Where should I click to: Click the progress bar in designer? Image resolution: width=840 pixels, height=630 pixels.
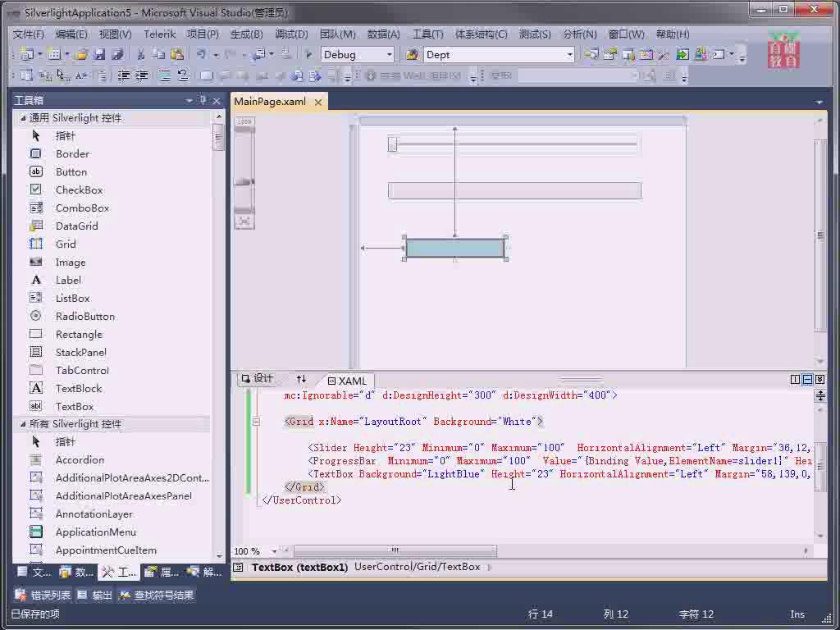(514, 190)
